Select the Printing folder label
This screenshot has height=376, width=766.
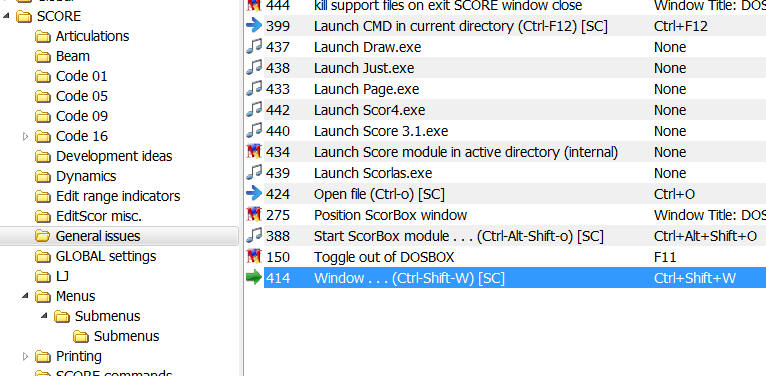tap(79, 356)
